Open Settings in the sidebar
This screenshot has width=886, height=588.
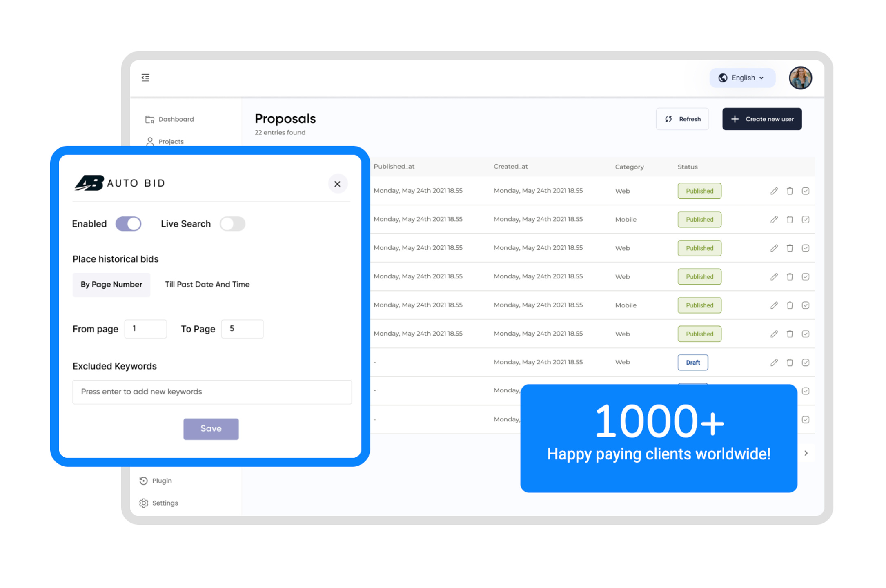158,503
